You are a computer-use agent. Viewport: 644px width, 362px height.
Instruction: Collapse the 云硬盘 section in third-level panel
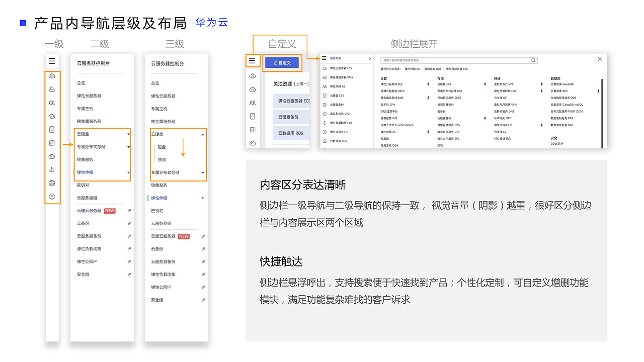pyautogui.click(x=203, y=134)
